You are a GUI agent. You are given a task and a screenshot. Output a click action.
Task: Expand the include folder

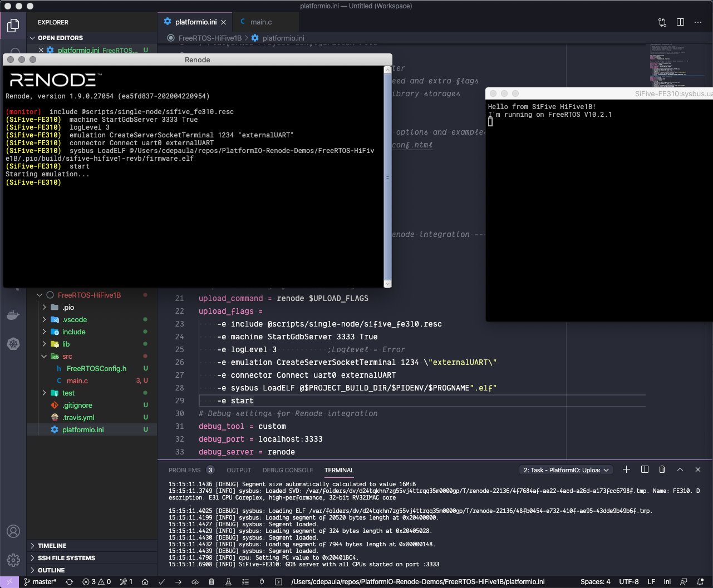pyautogui.click(x=92, y=332)
